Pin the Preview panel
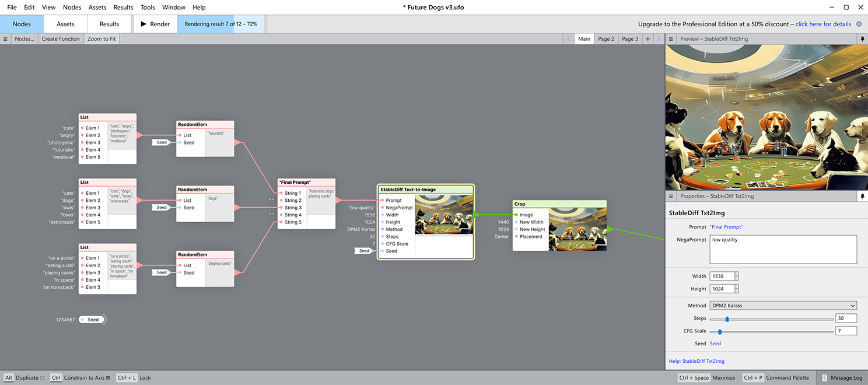 point(862,39)
